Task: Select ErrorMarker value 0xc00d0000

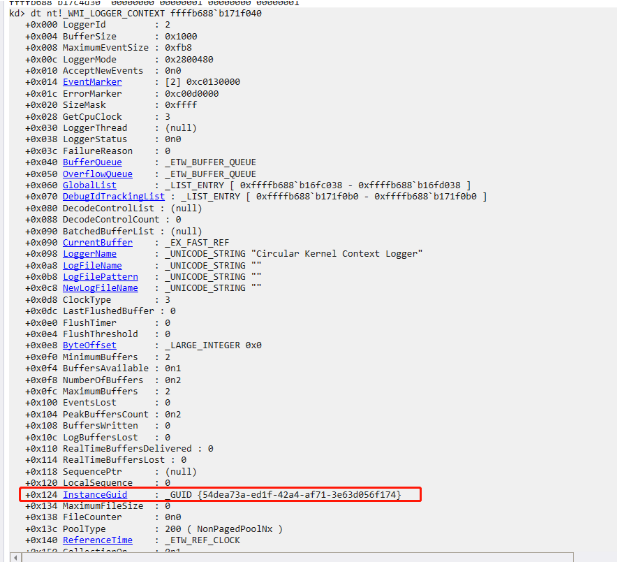Action: click(x=192, y=94)
